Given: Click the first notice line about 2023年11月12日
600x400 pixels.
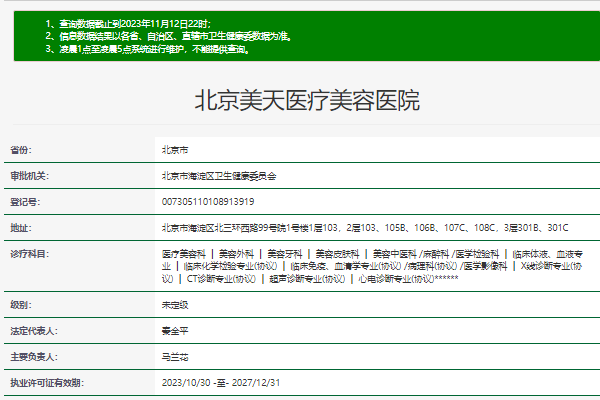Looking at the screenshot, I should (128, 22).
